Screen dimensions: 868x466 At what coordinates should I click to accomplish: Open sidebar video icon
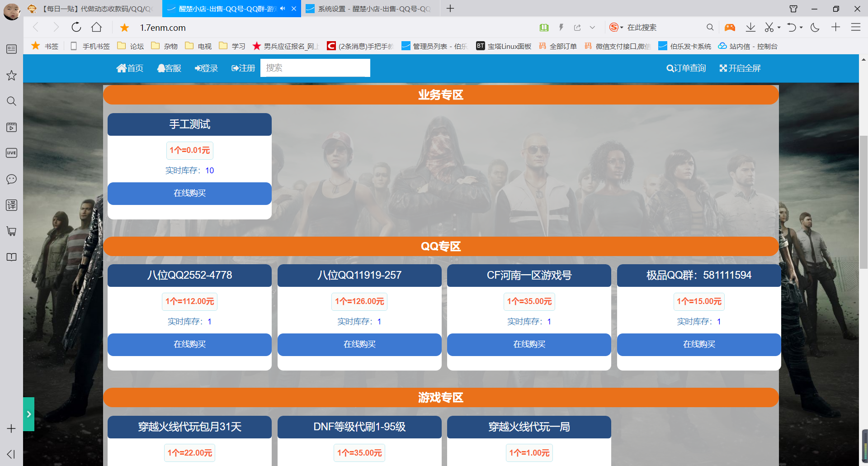click(11, 127)
